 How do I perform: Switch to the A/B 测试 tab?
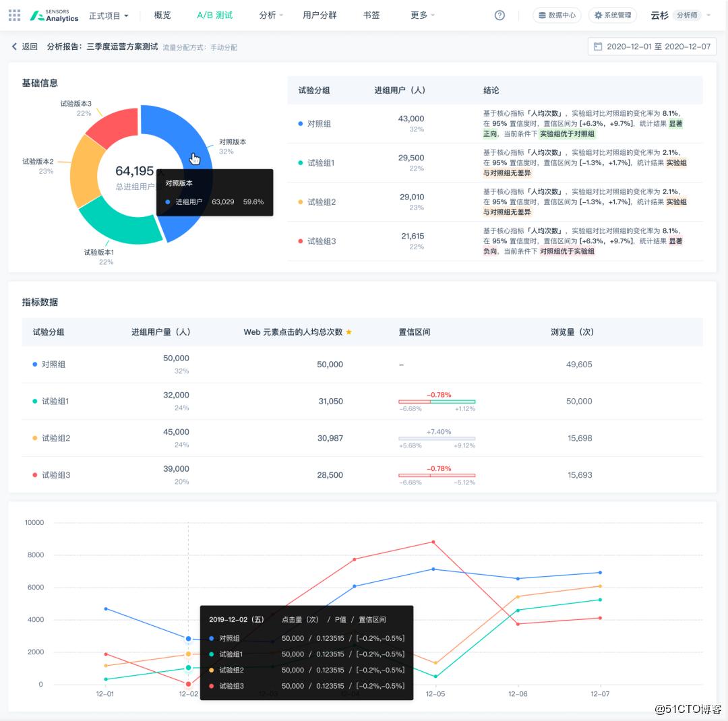tap(214, 15)
